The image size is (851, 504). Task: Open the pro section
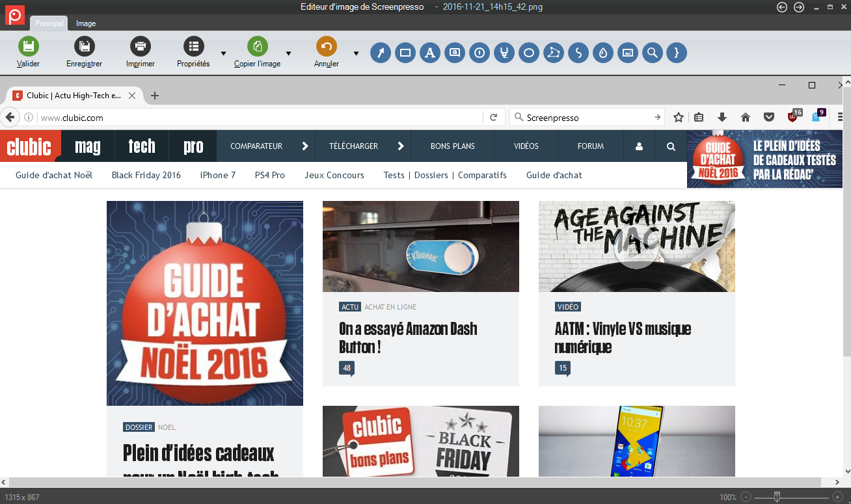[193, 146]
